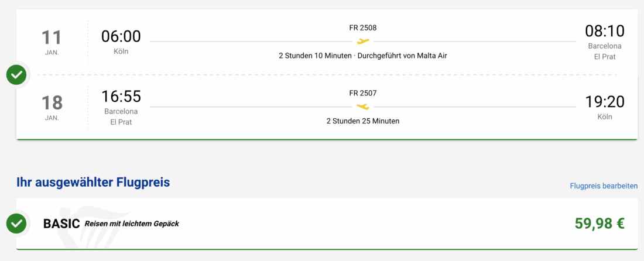Click the outbound flight yellow airplane icon
The height and width of the screenshot is (261, 644).
pos(363,41)
